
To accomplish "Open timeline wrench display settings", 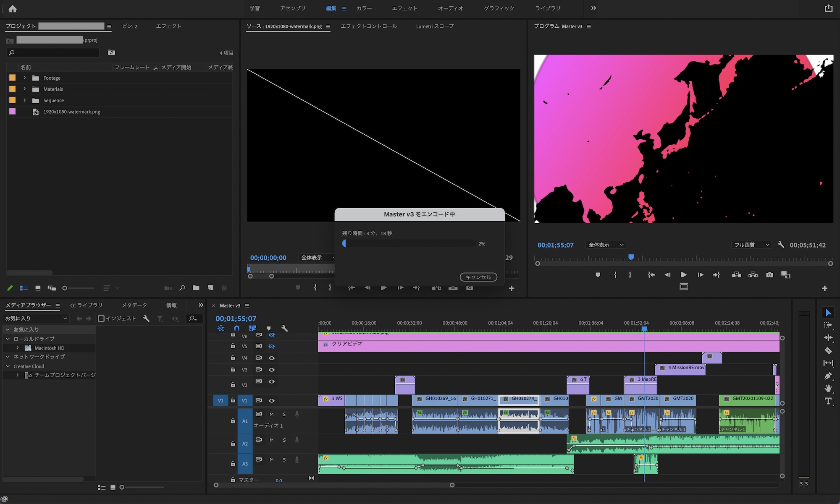I will [x=284, y=329].
